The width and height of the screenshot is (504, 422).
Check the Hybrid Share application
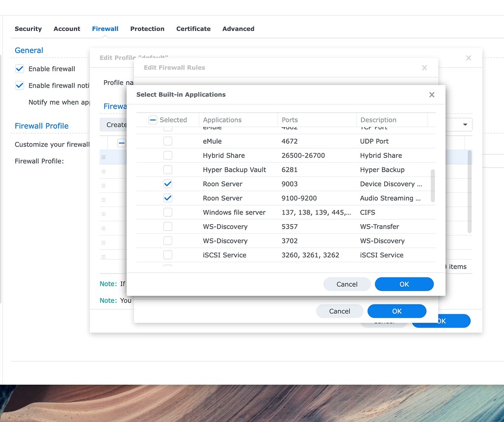coord(167,155)
